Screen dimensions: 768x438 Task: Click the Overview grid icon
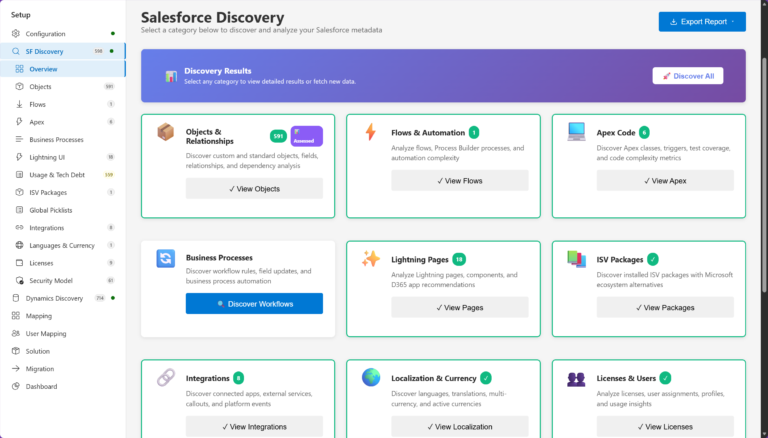click(x=19, y=69)
